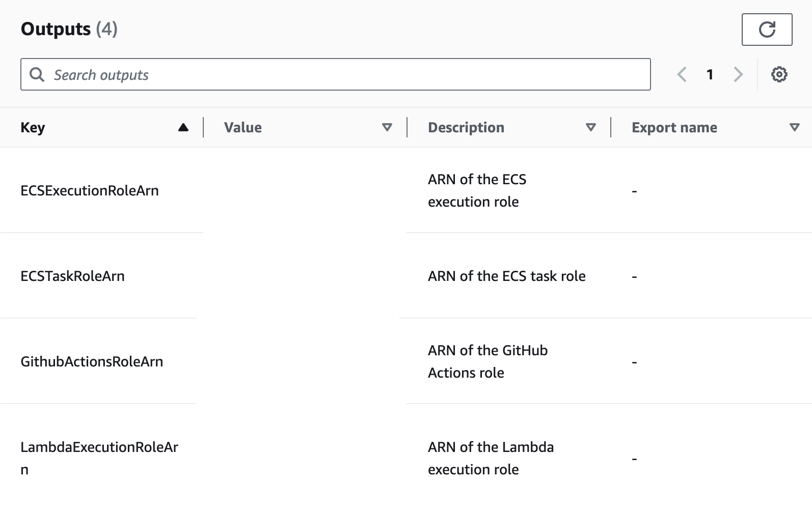
Task: Click 'ARN of the Lambda execution role' description
Action: [491, 458]
